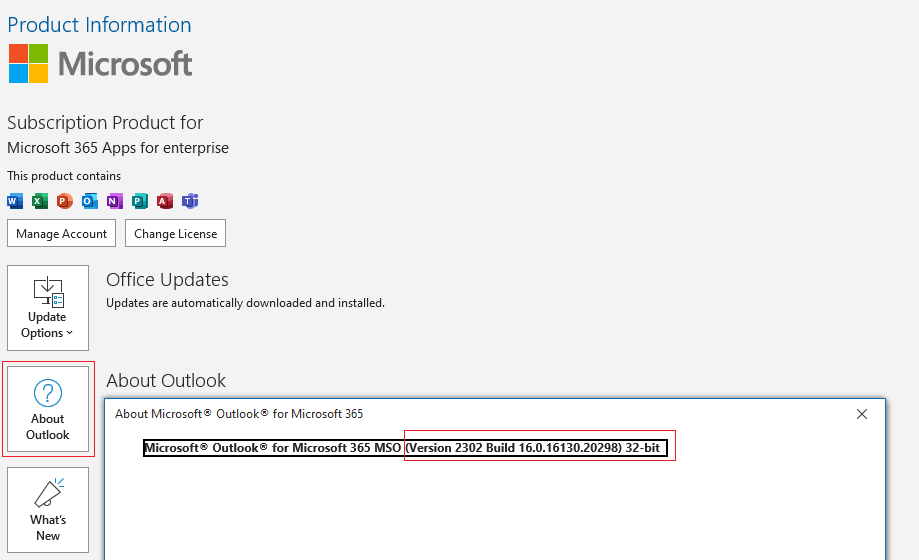Open the What's New button

[x=48, y=510]
